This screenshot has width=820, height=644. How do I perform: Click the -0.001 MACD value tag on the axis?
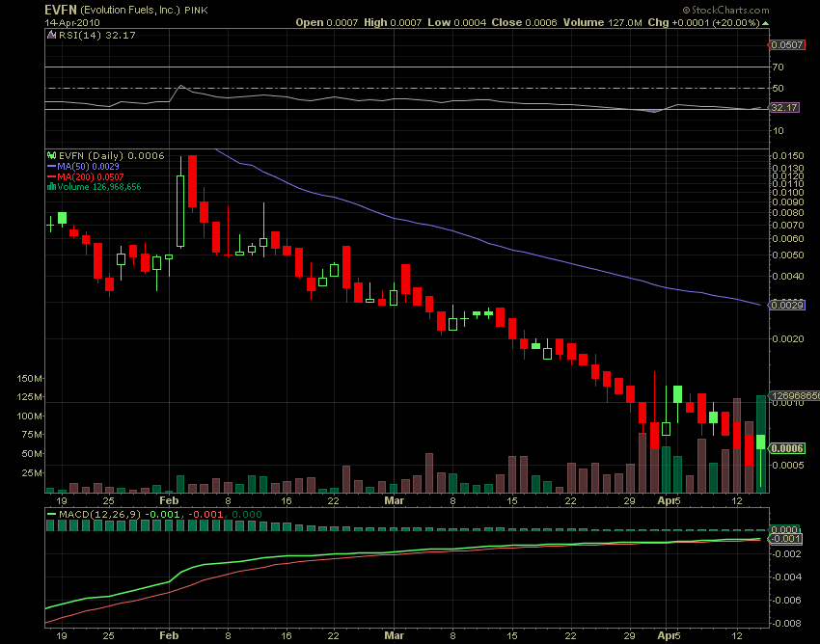click(785, 539)
